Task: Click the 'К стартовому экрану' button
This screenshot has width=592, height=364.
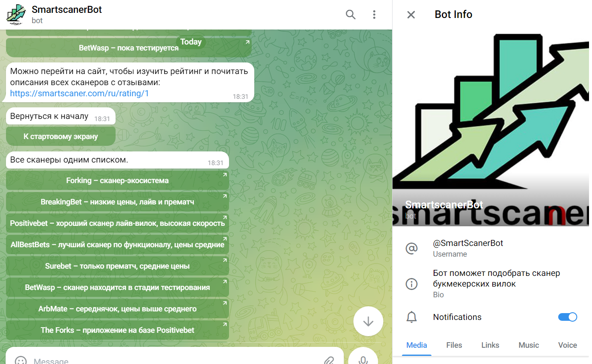Action: (61, 137)
